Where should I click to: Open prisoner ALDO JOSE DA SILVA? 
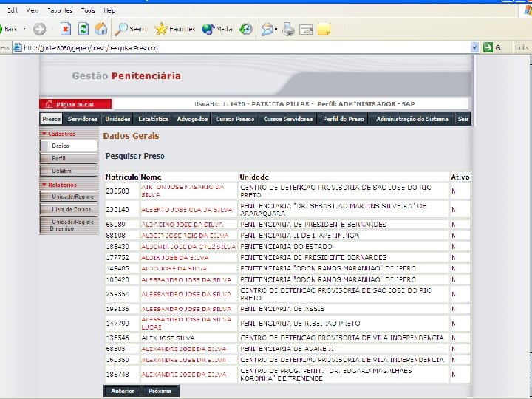point(174,268)
